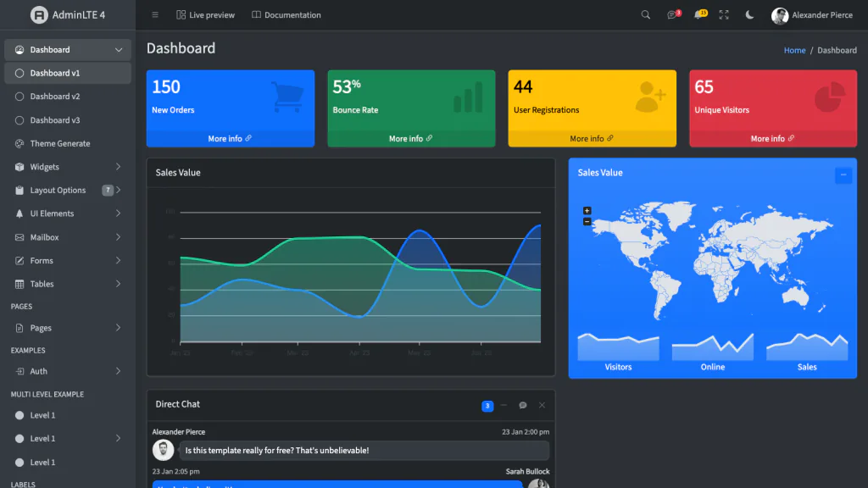Open the last Level 1 menu item
The width and height of the screenshot is (868, 488).
[x=68, y=462]
